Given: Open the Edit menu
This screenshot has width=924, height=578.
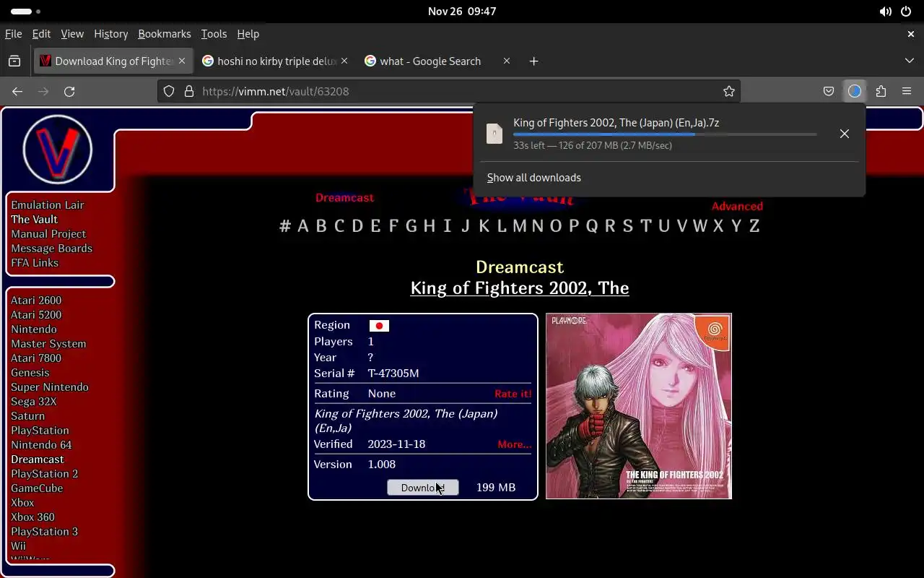Looking at the screenshot, I should pyautogui.click(x=41, y=34).
